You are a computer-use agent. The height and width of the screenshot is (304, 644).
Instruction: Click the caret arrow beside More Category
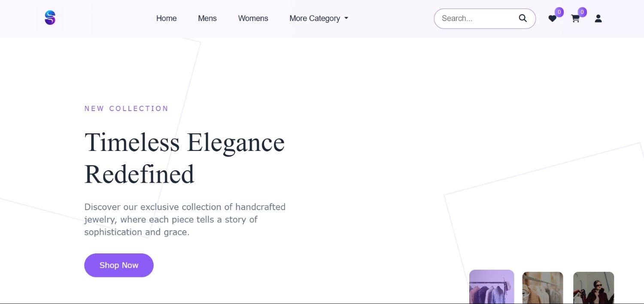click(346, 18)
